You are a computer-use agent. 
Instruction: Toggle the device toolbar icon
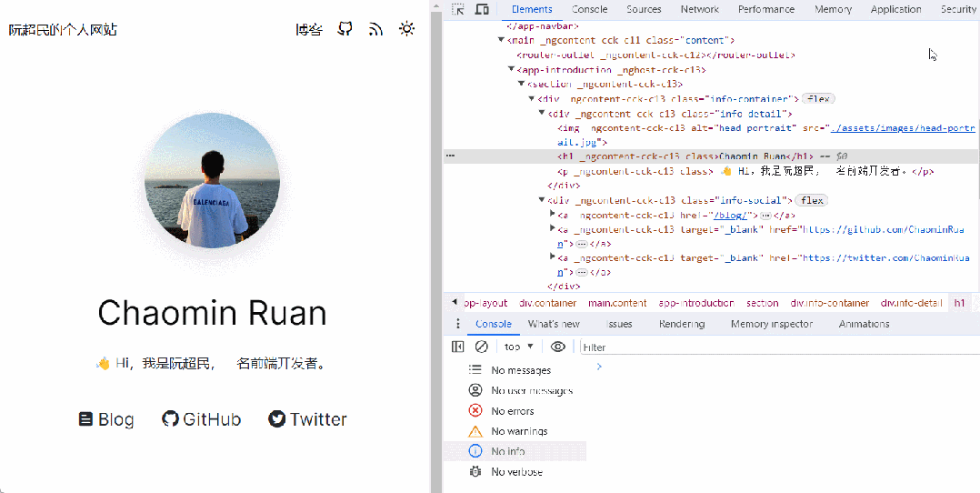tap(482, 9)
